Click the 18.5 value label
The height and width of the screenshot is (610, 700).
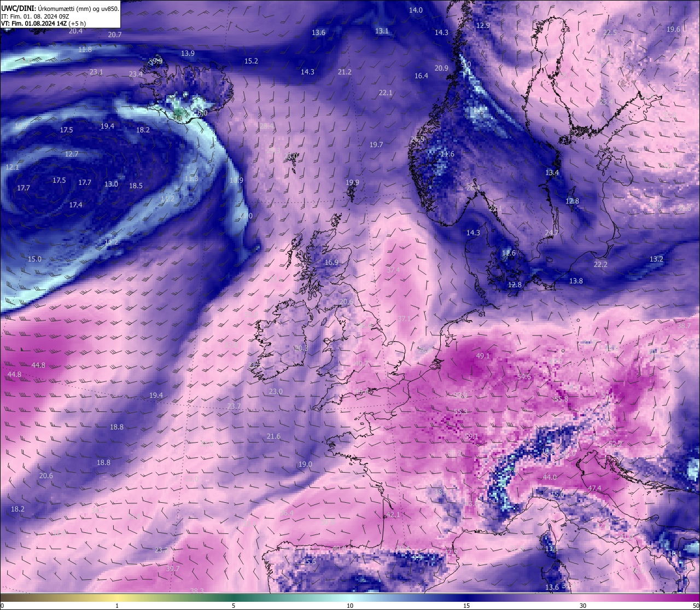[136, 186]
